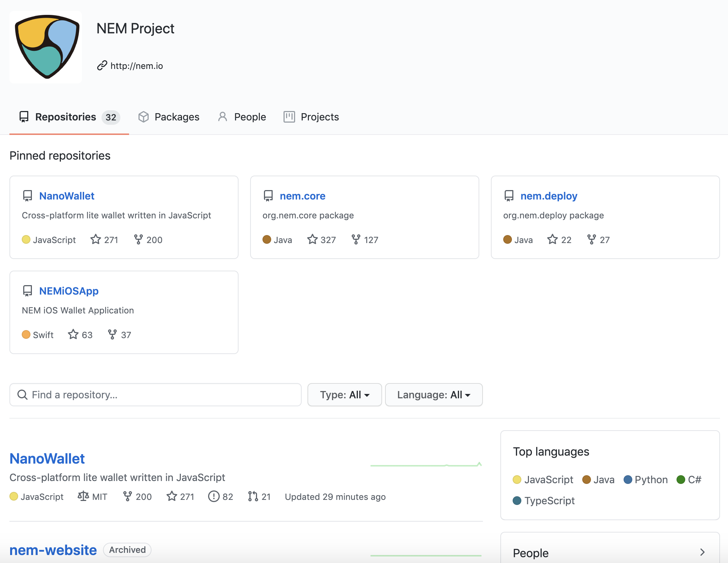Switch to the Packages tab
Viewport: 728px width, 563px height.
(x=169, y=117)
